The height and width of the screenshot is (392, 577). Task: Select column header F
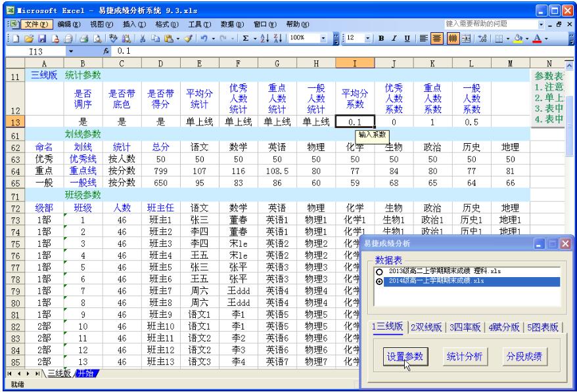coord(239,64)
